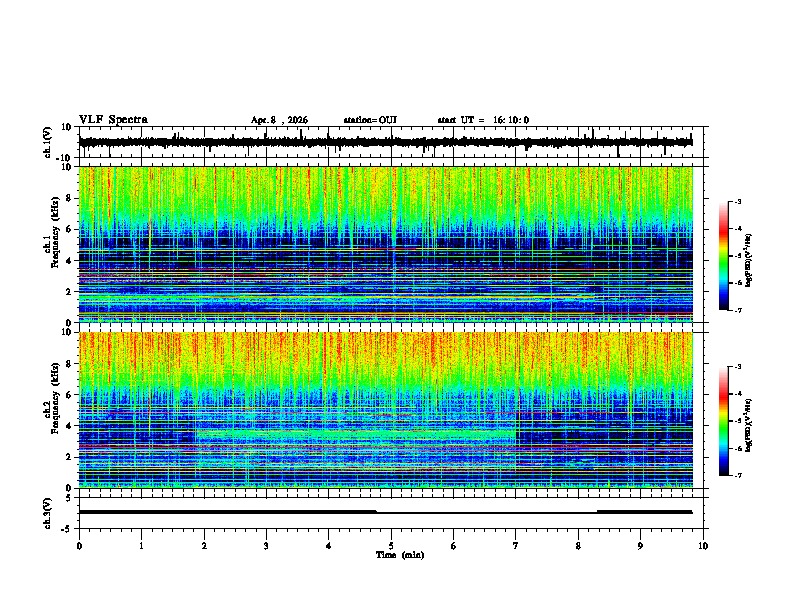
Task: Click the "ch.3(V)" axis label
Action: coord(48,513)
